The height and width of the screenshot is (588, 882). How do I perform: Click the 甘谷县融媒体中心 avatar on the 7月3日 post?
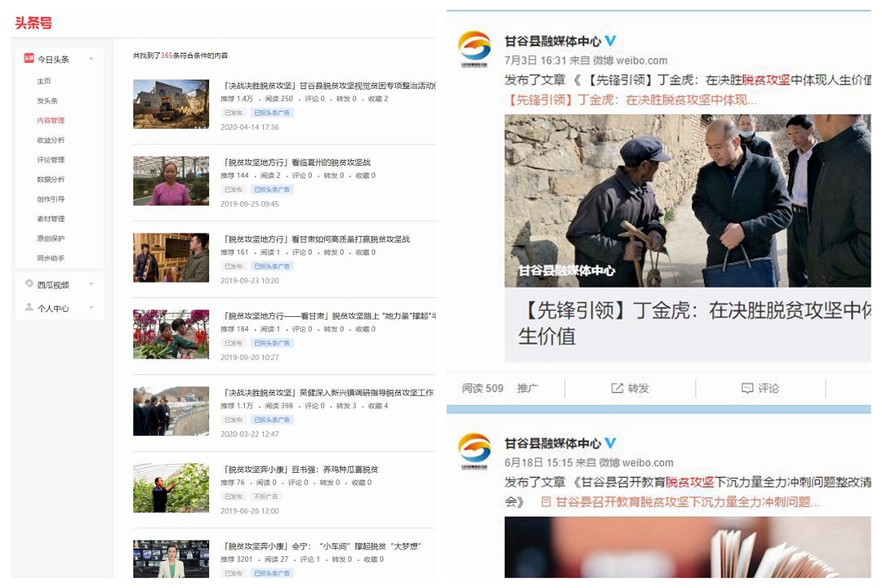click(474, 48)
